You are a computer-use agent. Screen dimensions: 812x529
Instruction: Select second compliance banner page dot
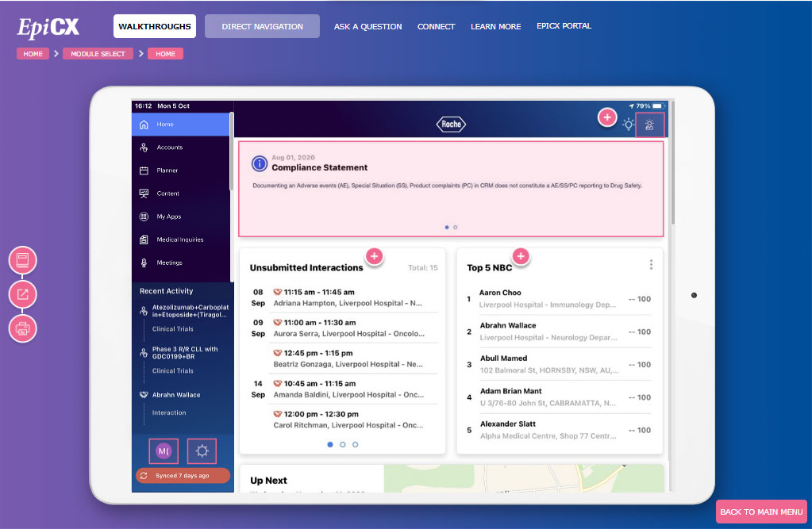(455, 228)
